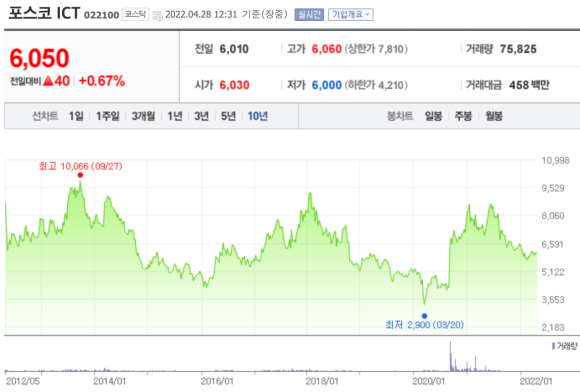Viewport: 580px width, 392px height.
Task: Click the current price 6,050
Action: tap(39, 58)
